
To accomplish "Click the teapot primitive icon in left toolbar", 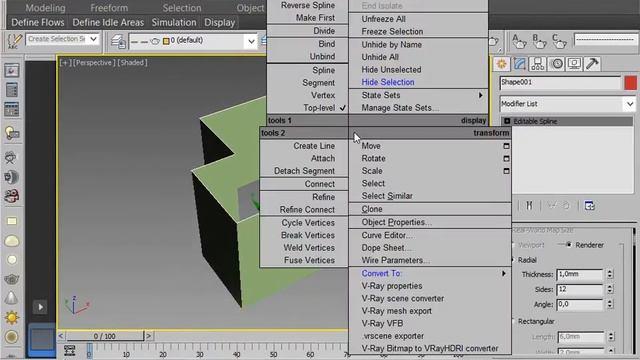I will (x=11, y=279).
